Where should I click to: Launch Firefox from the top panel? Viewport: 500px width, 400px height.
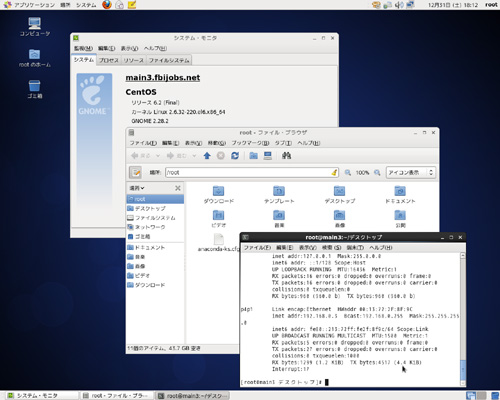click(x=107, y=5)
